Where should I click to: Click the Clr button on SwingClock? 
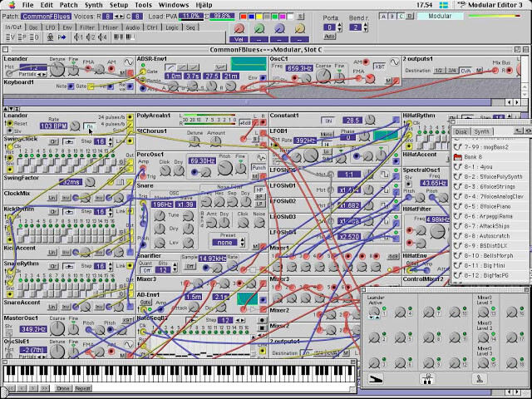point(53,141)
